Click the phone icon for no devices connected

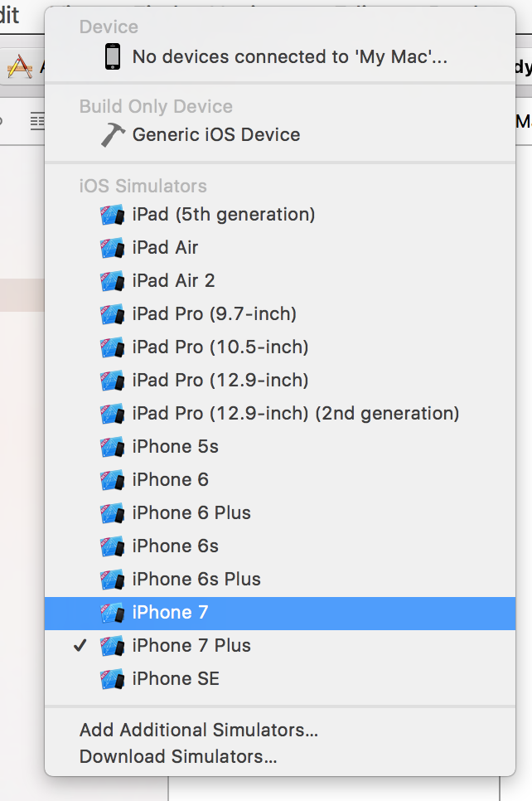(113, 56)
